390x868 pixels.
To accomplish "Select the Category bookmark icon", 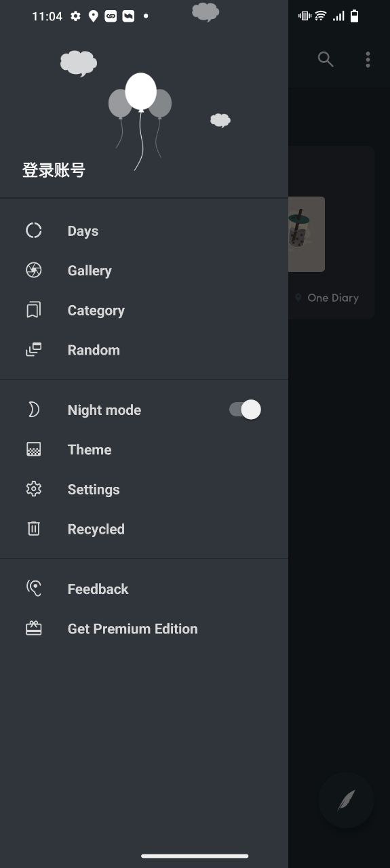I will click(x=34, y=310).
